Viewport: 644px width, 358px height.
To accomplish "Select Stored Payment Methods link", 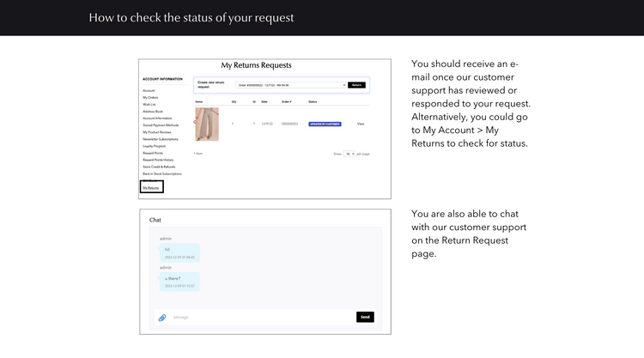I will (161, 125).
